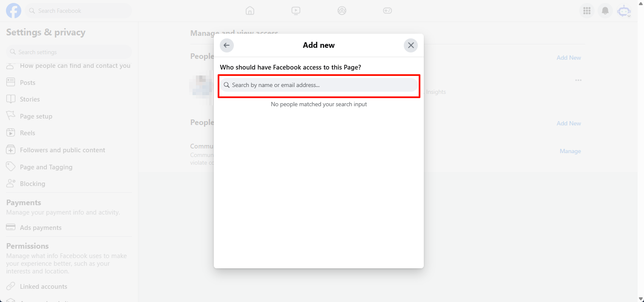644x302 pixels.
Task: Open the Stories settings item
Action: 69,99
